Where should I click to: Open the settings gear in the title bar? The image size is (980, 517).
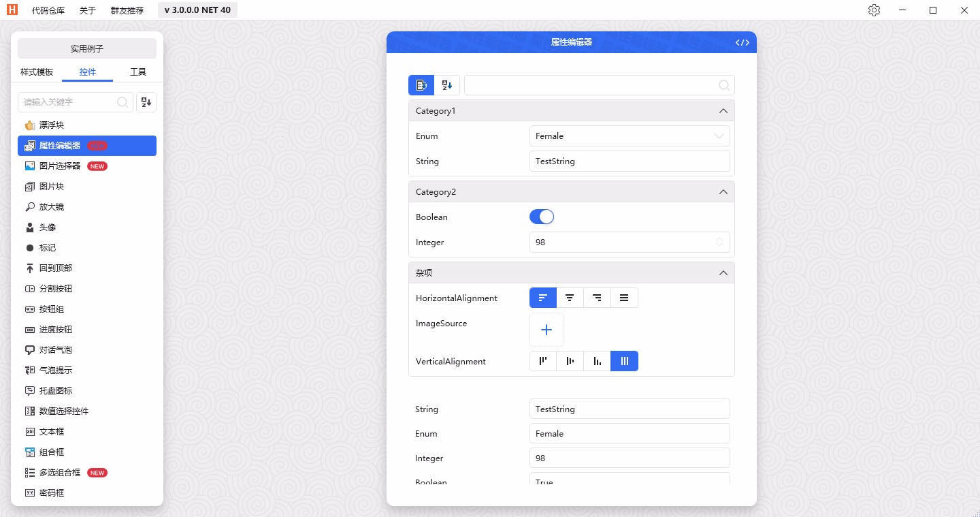[x=874, y=10]
